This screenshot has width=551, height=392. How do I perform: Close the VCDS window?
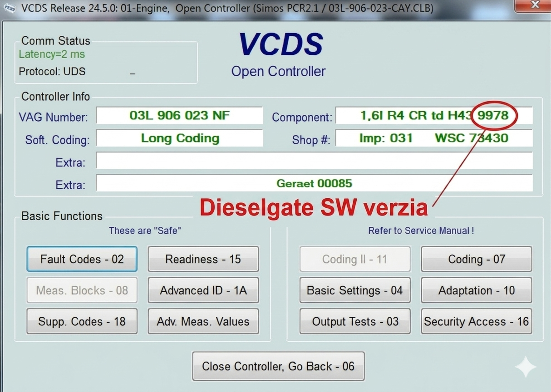coord(535,5)
